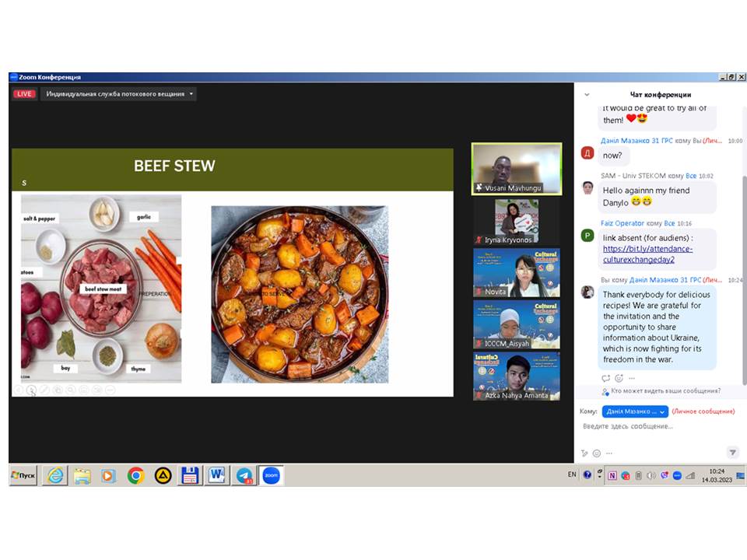This screenshot has height=560, width=747.
Task: Click Даніл Мазанко 31 ГРС sender name in chat
Action: 637,141
